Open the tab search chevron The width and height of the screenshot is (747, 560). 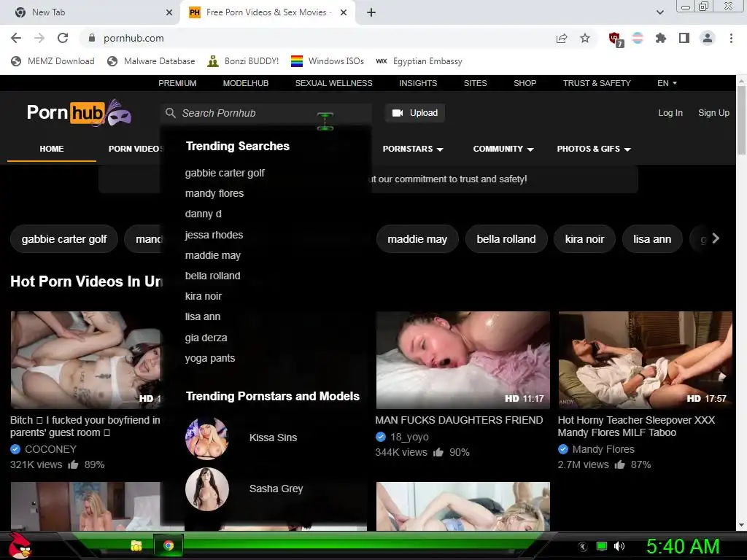(x=659, y=12)
